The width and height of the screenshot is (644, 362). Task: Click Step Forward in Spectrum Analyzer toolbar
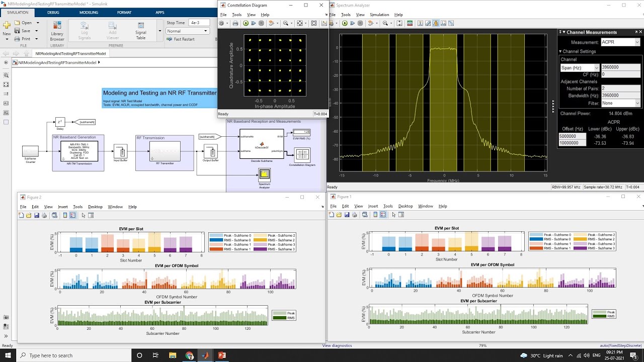pos(353,23)
